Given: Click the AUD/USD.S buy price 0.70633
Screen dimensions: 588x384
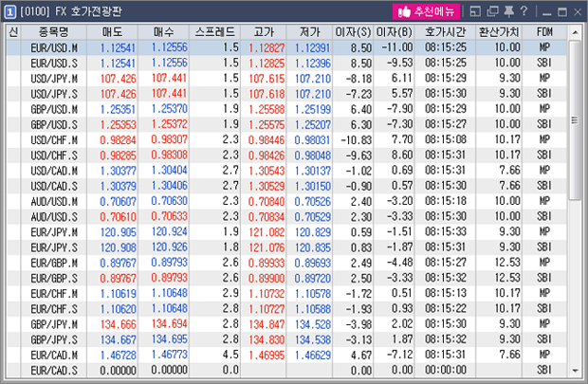Looking at the screenshot, I should pos(169,217).
